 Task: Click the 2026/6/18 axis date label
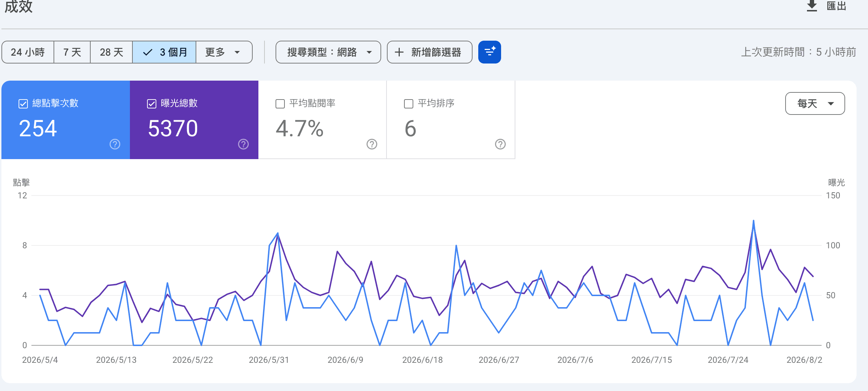pos(423,360)
